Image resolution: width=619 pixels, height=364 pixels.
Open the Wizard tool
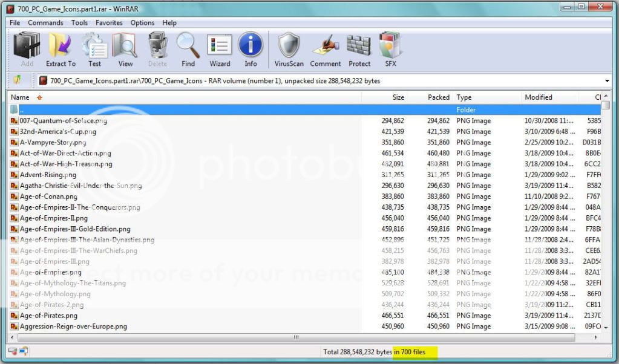(x=220, y=50)
